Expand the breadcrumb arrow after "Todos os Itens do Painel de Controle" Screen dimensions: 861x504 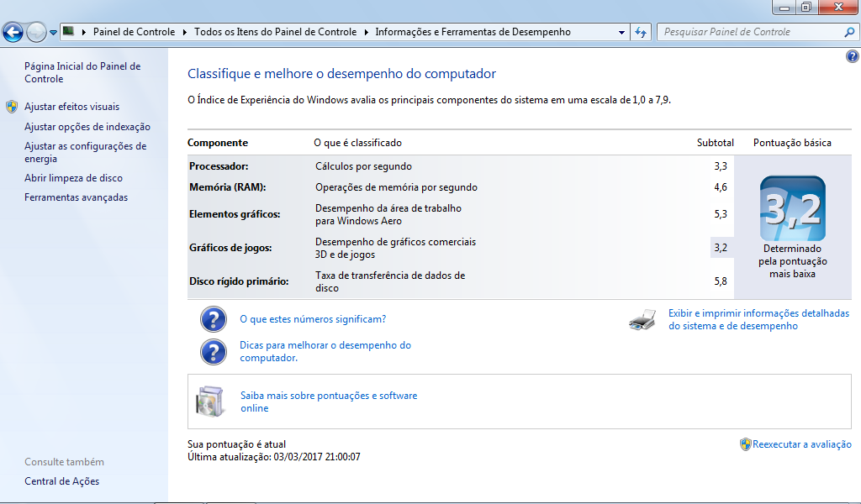(x=366, y=32)
